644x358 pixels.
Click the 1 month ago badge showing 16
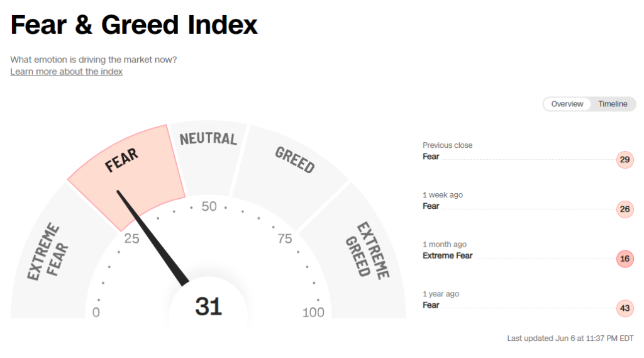coord(625,259)
